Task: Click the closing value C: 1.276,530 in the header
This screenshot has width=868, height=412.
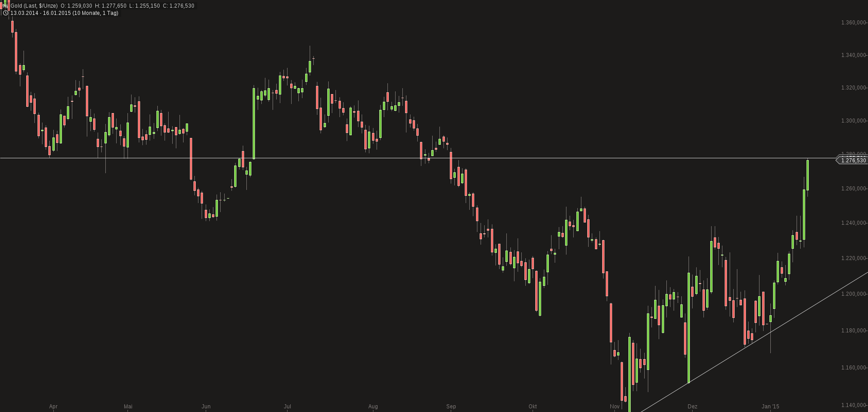Action: (178, 5)
